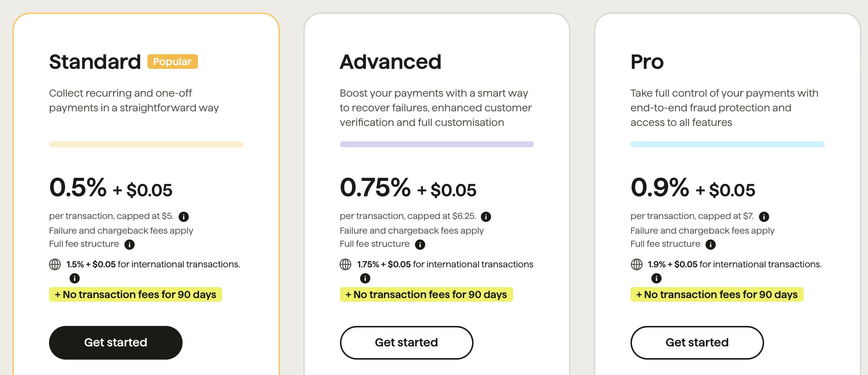Click globe icon in Advanced plan
Screen dimensions: 868x375
click(x=345, y=264)
